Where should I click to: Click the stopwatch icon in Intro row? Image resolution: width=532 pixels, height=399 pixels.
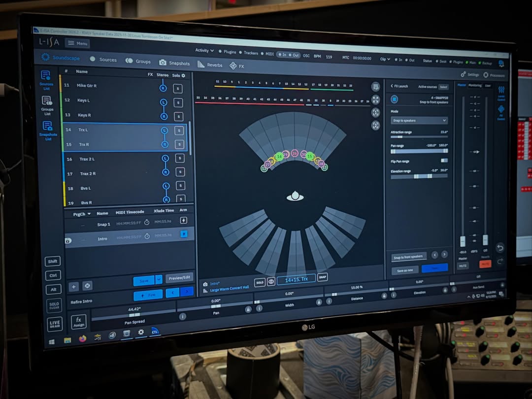coord(147,236)
